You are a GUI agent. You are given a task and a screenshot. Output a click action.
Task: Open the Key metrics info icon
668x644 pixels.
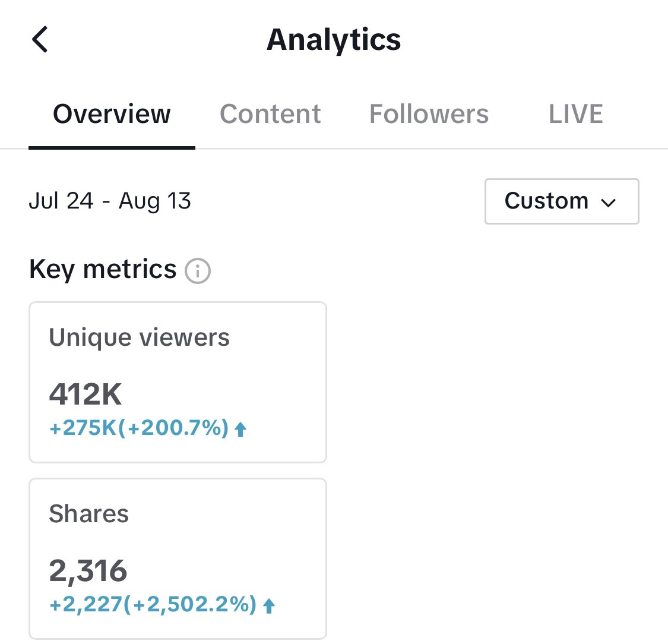tap(197, 271)
